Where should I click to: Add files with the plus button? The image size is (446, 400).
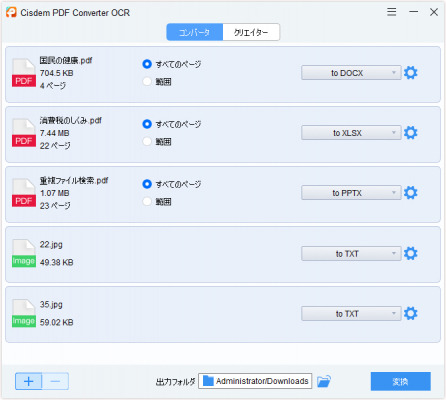29,381
